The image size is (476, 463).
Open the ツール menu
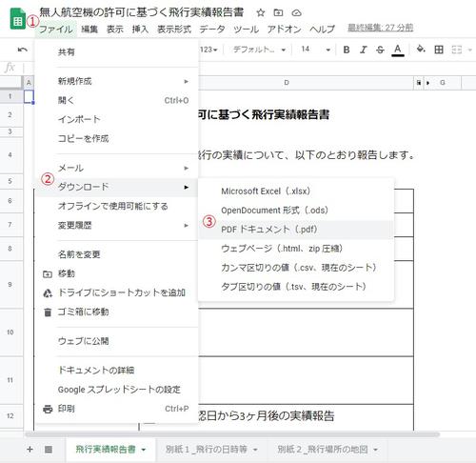click(x=246, y=30)
